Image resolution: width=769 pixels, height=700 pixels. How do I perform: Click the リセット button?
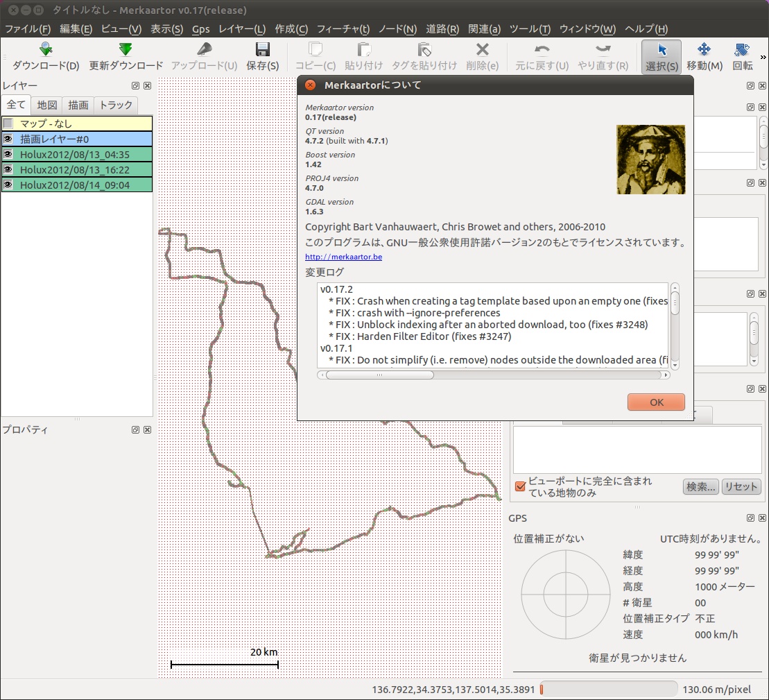741,486
